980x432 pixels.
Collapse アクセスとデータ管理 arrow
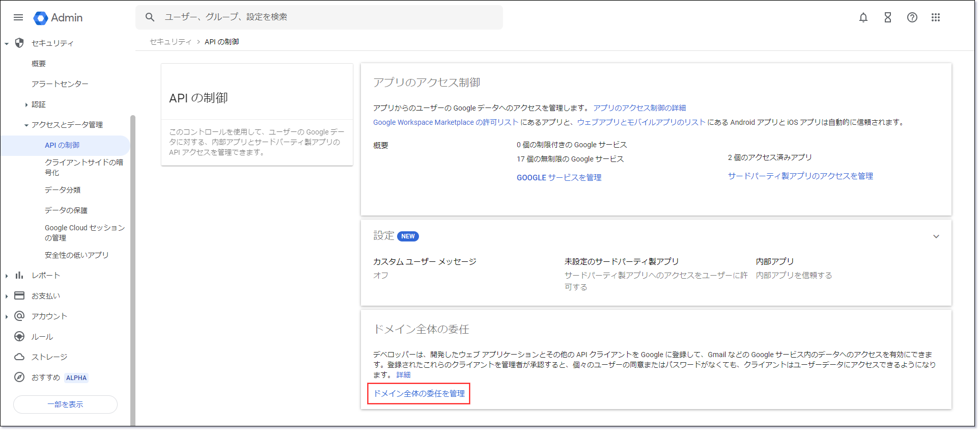click(x=26, y=125)
